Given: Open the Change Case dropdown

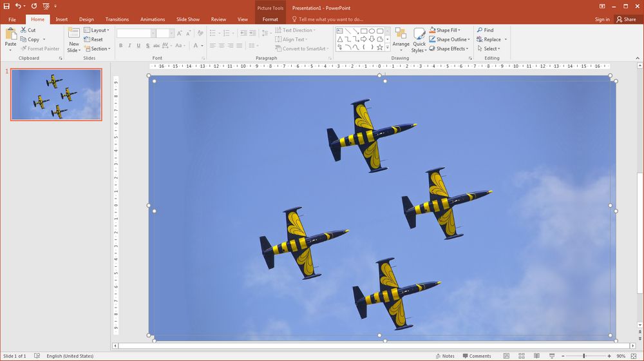Looking at the screenshot, I should click(180, 46).
